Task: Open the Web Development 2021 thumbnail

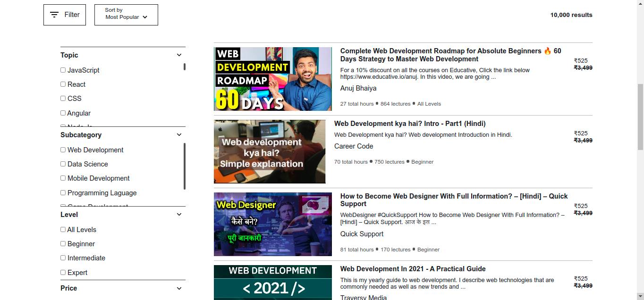Action: pyautogui.click(x=273, y=283)
